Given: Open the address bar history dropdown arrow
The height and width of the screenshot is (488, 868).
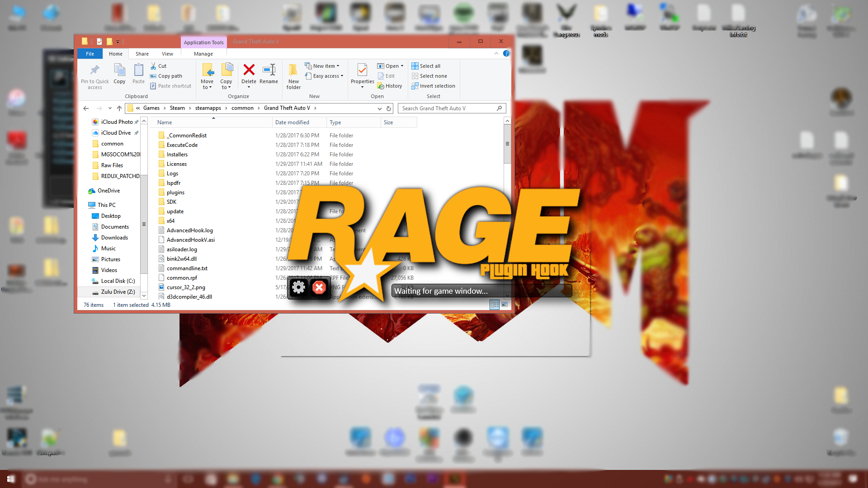Looking at the screenshot, I should [379, 108].
